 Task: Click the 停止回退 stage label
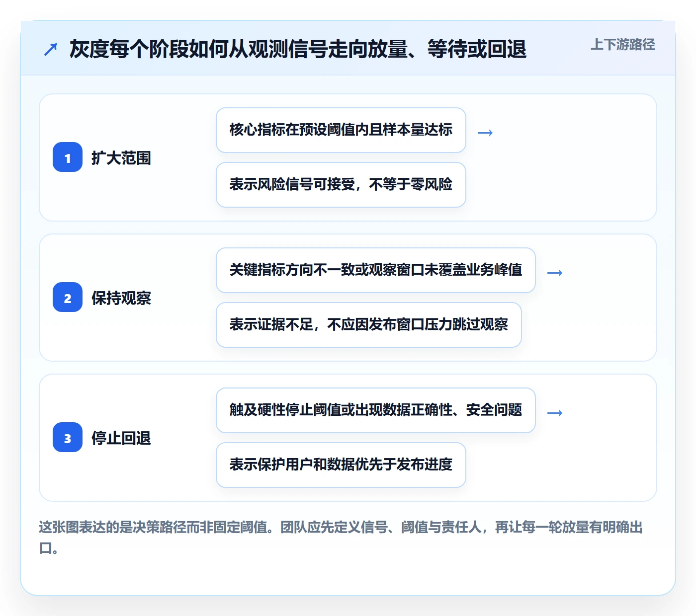coord(121,438)
